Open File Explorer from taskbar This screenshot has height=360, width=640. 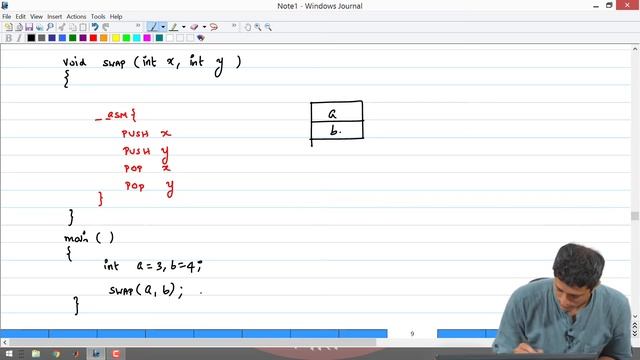[x=36, y=354]
